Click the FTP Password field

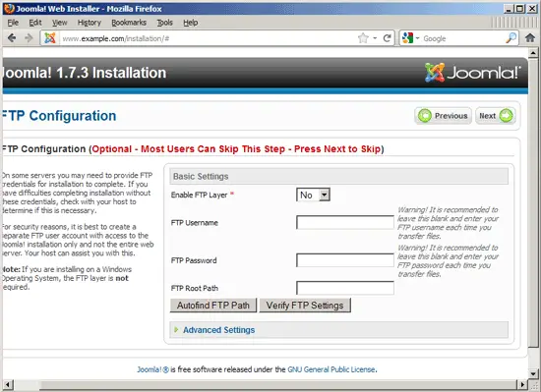(345, 260)
